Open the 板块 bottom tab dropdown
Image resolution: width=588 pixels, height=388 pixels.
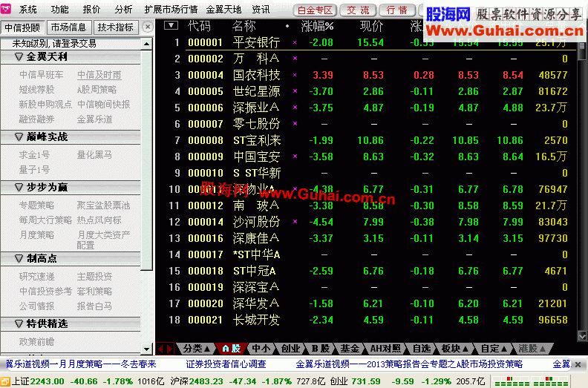(455, 349)
